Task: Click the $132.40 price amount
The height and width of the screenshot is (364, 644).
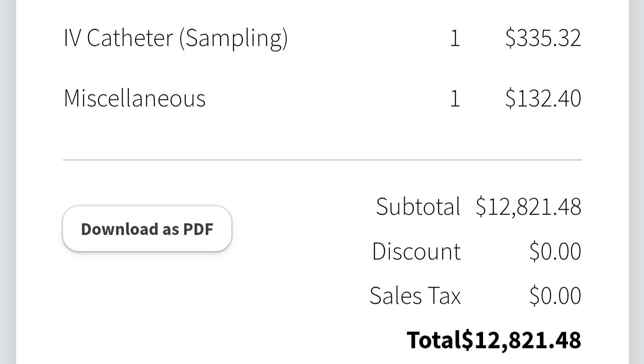Action: tap(543, 98)
